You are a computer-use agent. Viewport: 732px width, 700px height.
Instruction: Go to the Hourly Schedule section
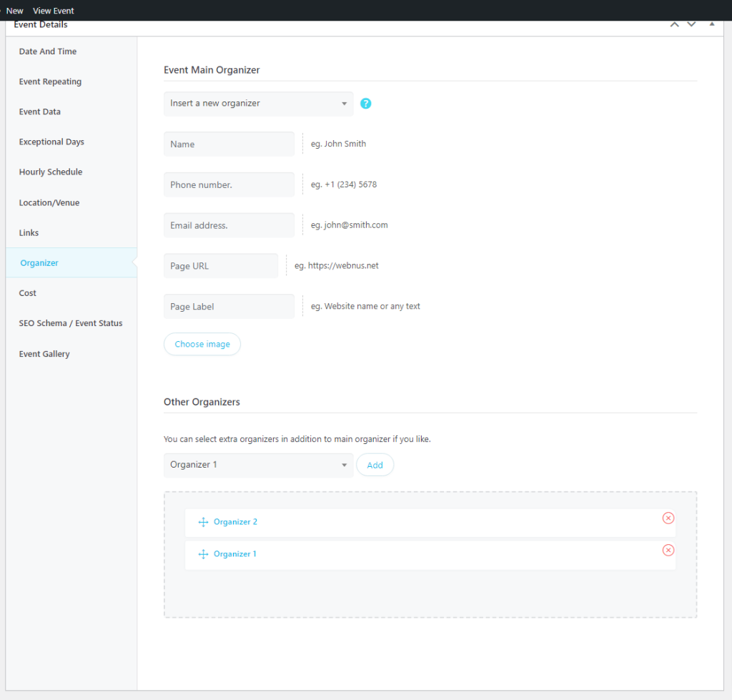click(51, 172)
